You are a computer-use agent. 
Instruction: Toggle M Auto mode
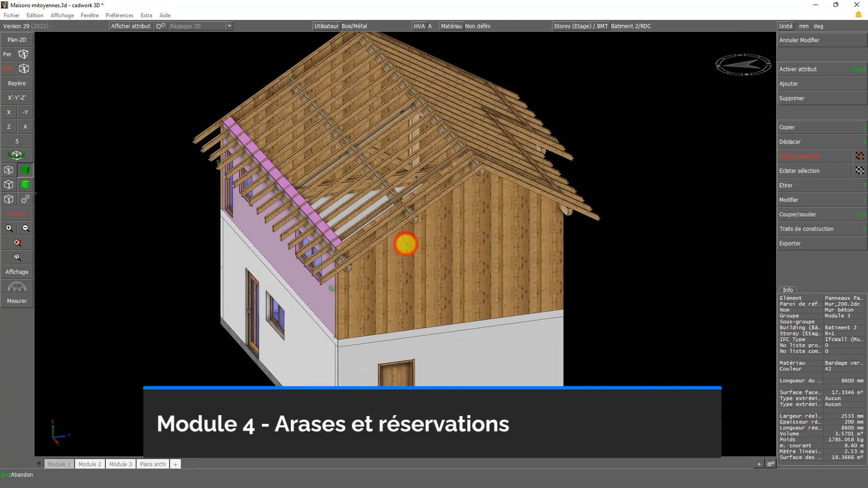click(x=17, y=214)
